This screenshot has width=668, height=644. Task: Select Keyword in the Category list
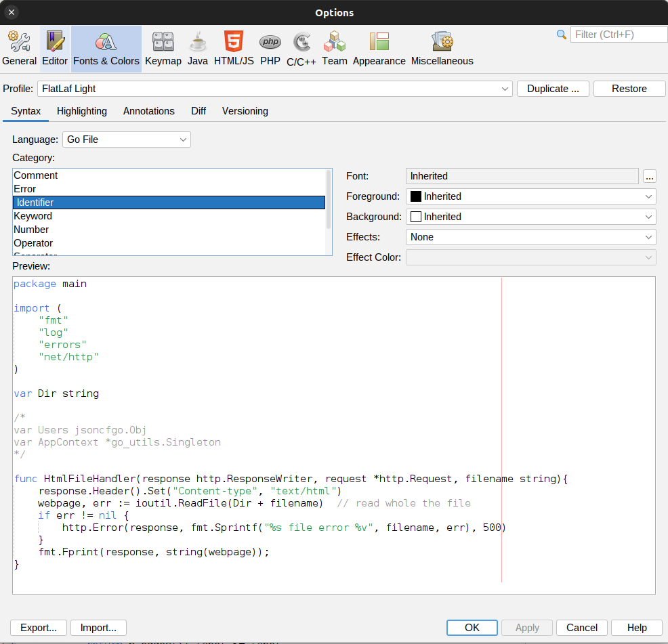point(169,216)
